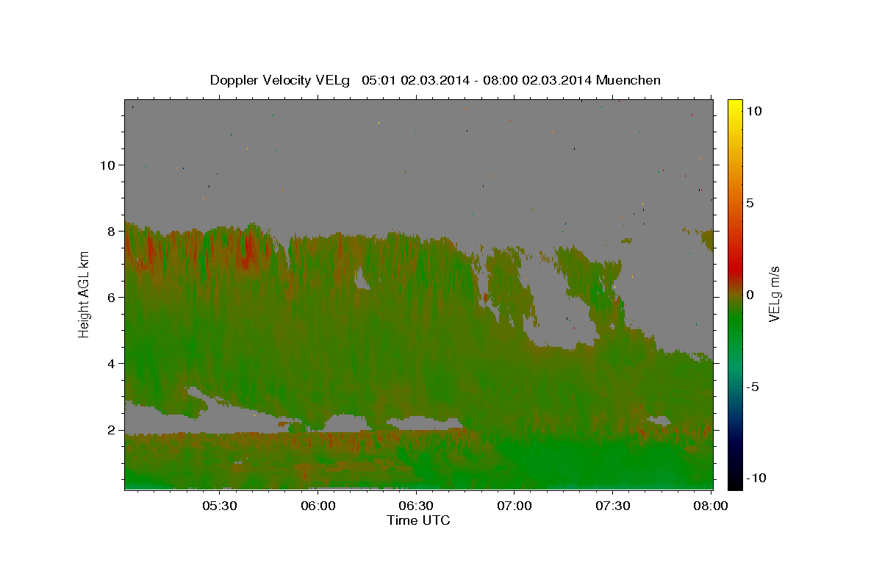
Task: Click the 'VELg m/s' colorbar title
Action: tap(775, 294)
